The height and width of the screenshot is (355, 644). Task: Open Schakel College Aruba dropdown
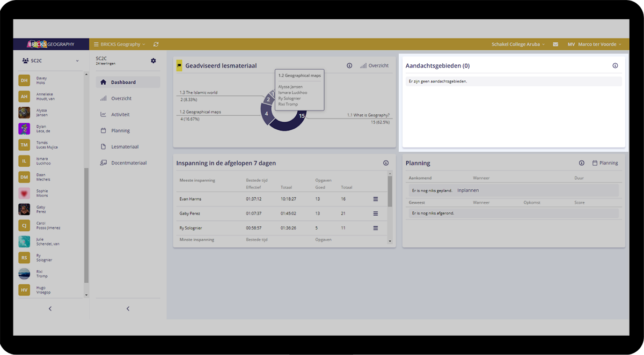(x=518, y=45)
